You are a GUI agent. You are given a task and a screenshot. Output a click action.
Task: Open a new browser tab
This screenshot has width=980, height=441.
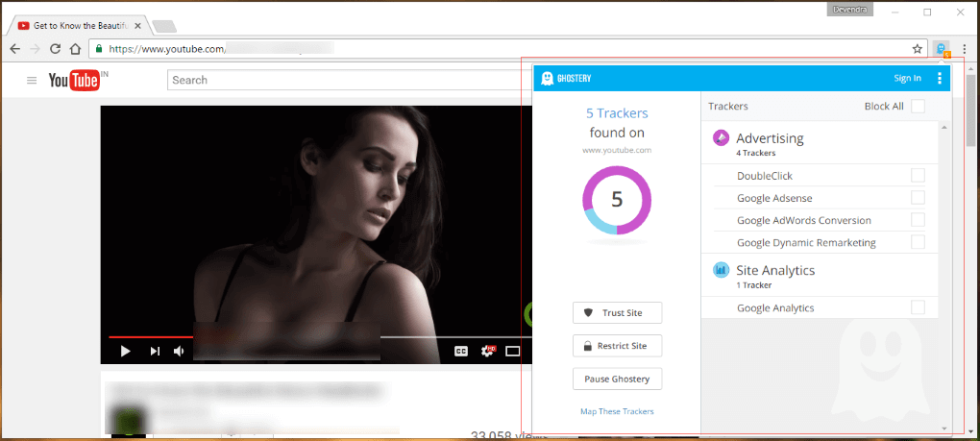coord(164,26)
